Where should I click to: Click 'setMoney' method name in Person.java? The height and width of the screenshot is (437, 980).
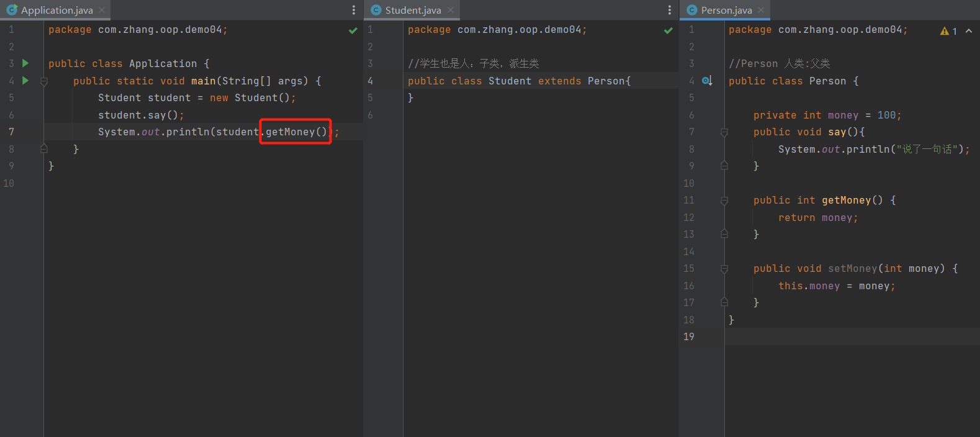[x=853, y=268]
